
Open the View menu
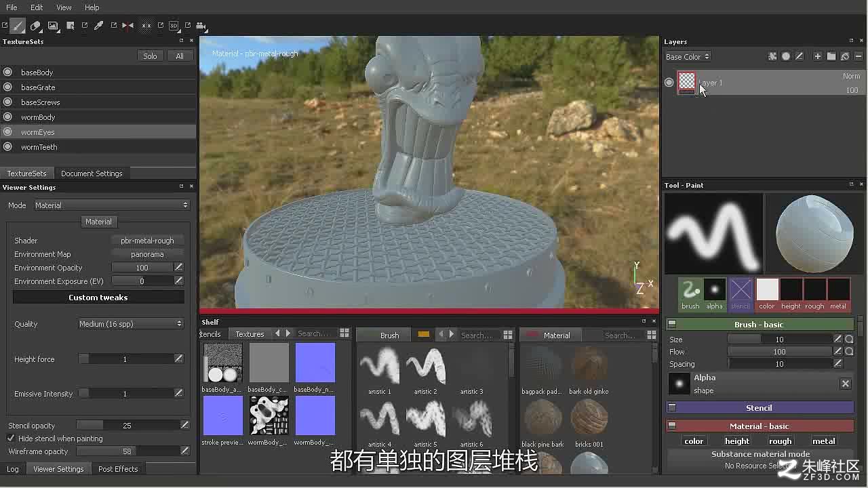coord(64,7)
